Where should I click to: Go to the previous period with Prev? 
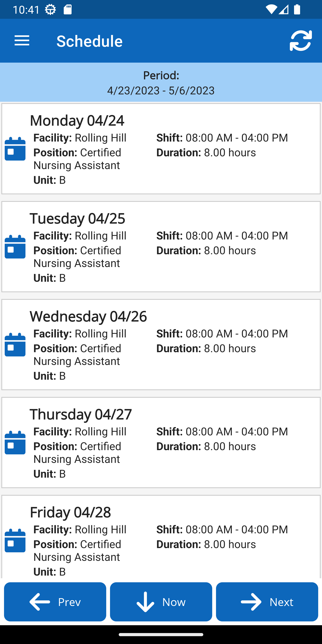click(55, 602)
